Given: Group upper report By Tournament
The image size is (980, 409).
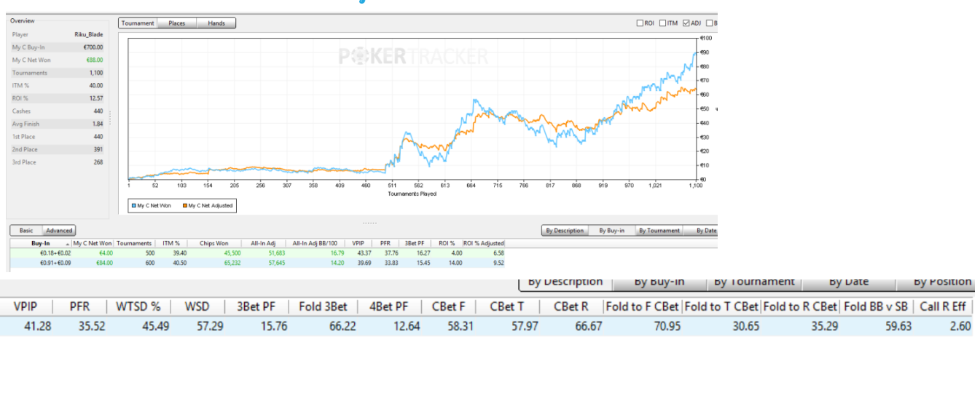Looking at the screenshot, I should [659, 231].
